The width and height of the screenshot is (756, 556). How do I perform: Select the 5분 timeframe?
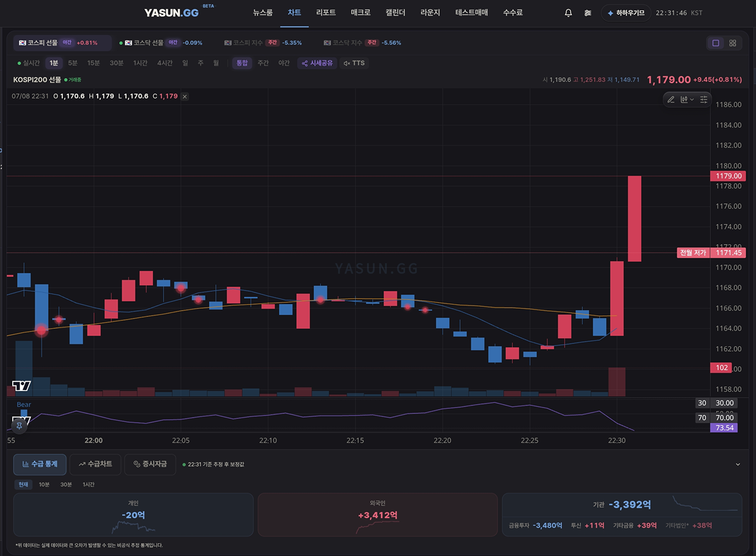tap(73, 63)
